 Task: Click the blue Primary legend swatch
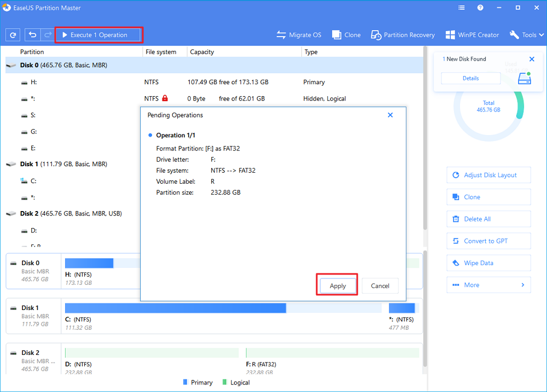186,382
